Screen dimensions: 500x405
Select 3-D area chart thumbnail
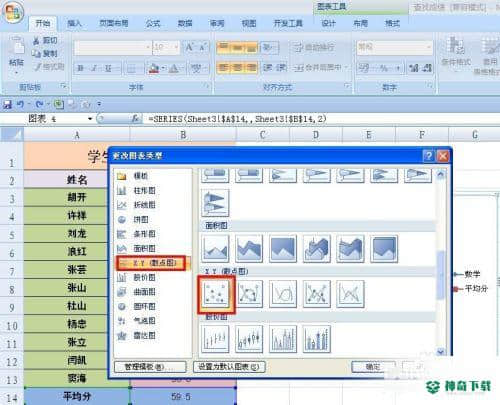(x=317, y=249)
